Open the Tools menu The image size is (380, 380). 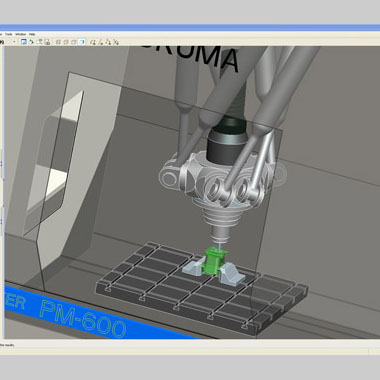tap(9, 34)
